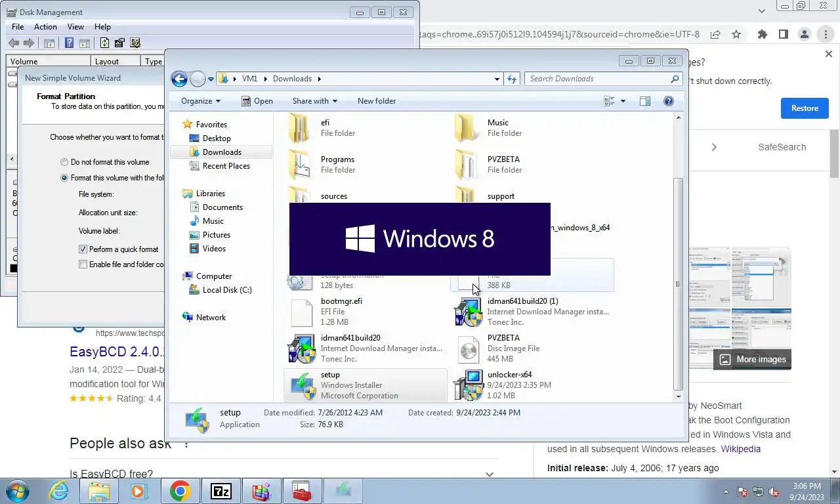This screenshot has height=504, width=840.
Task: Click in the Search Downloads field
Action: coord(598,79)
